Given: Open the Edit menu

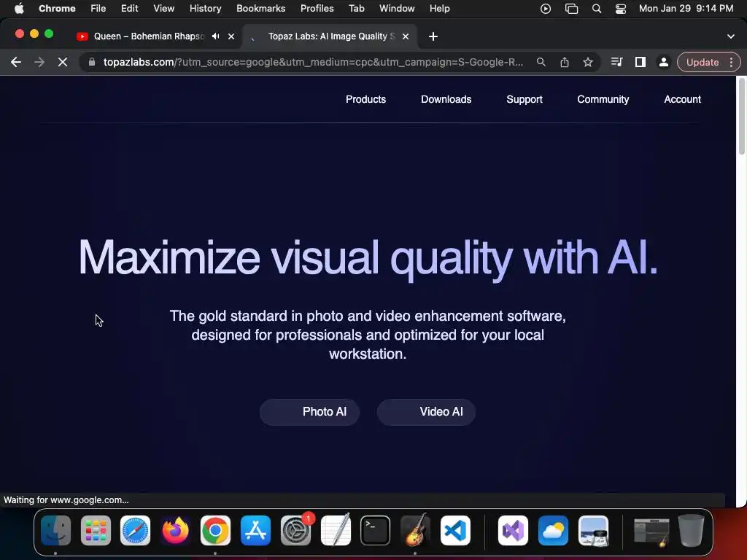Looking at the screenshot, I should point(130,8).
